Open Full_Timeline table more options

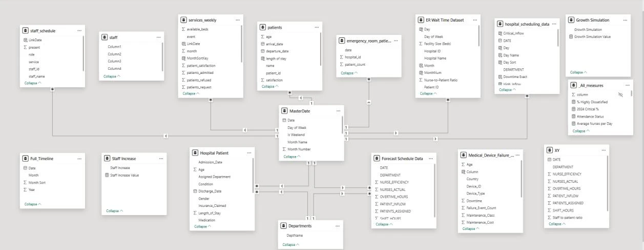pos(79,159)
